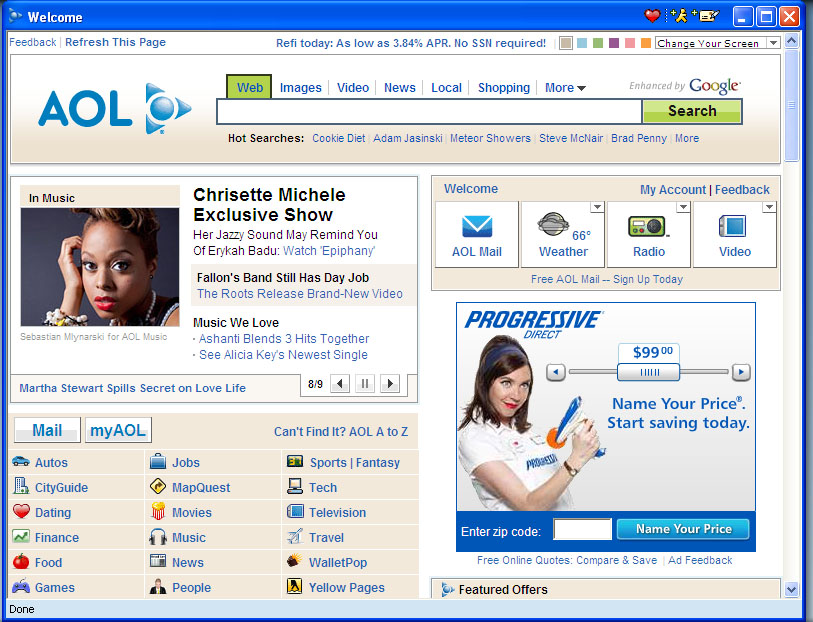Launch the Video widget icon
The image size is (813, 622).
click(x=733, y=226)
